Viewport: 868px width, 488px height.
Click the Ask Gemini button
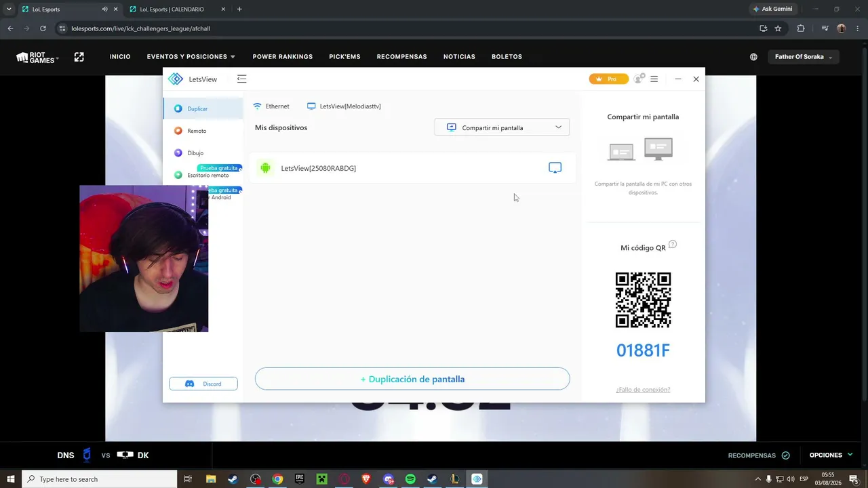[772, 9]
